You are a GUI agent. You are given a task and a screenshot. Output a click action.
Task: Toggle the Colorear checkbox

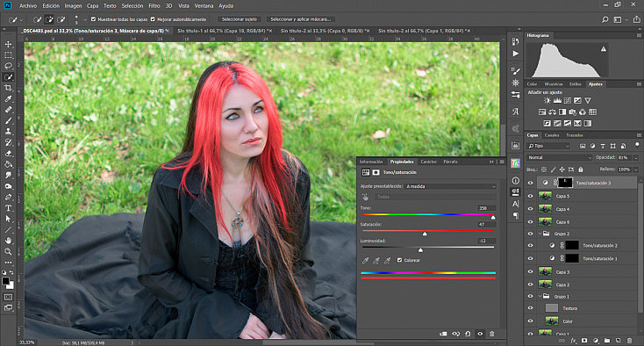click(399, 260)
